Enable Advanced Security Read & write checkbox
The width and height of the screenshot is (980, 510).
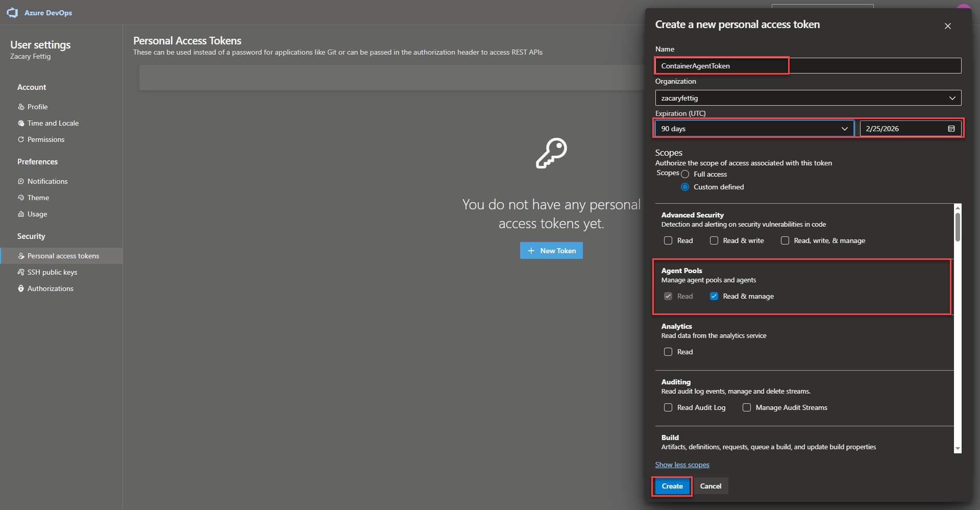pos(714,240)
